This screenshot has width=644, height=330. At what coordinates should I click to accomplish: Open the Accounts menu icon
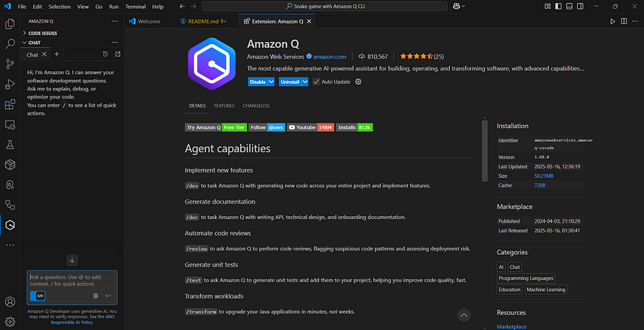click(10, 302)
